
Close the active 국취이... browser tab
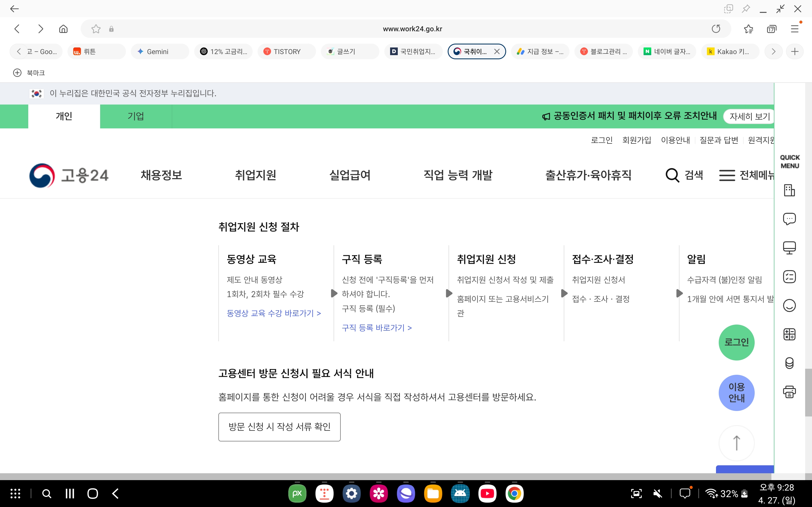click(x=497, y=51)
